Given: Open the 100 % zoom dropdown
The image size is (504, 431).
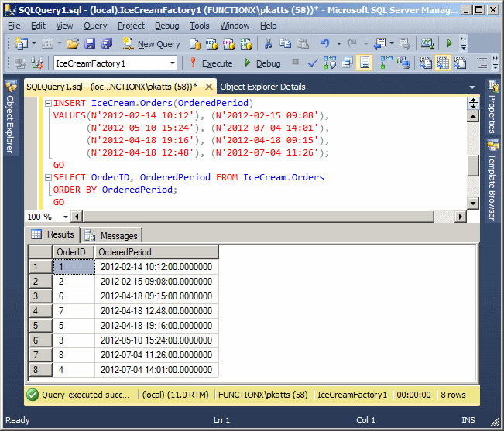Looking at the screenshot, I should [66, 217].
